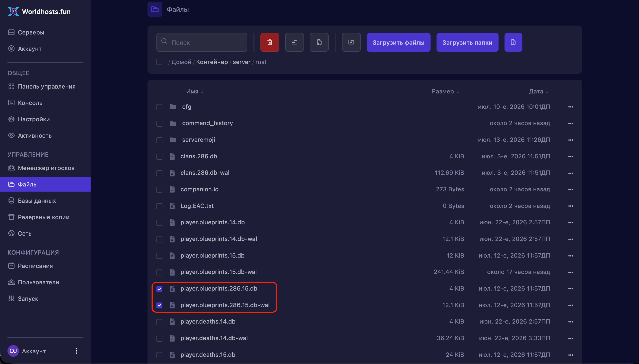Click the Поиск search field
Image resolution: width=639 pixels, height=364 pixels.
point(201,42)
